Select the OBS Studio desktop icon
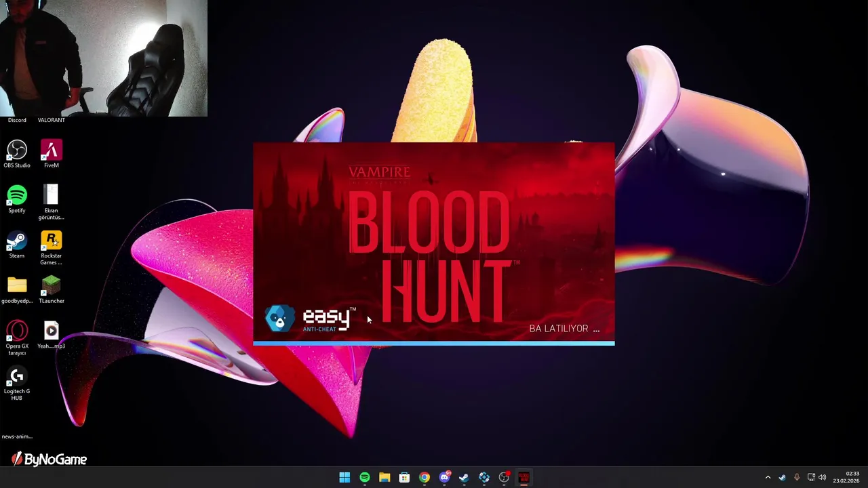The height and width of the screenshot is (488, 868). coord(17,154)
